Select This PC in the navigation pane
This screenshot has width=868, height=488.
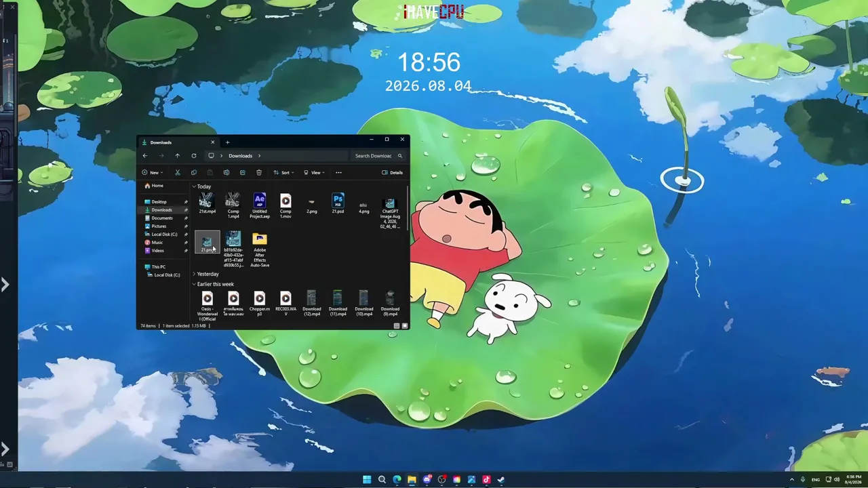point(155,267)
